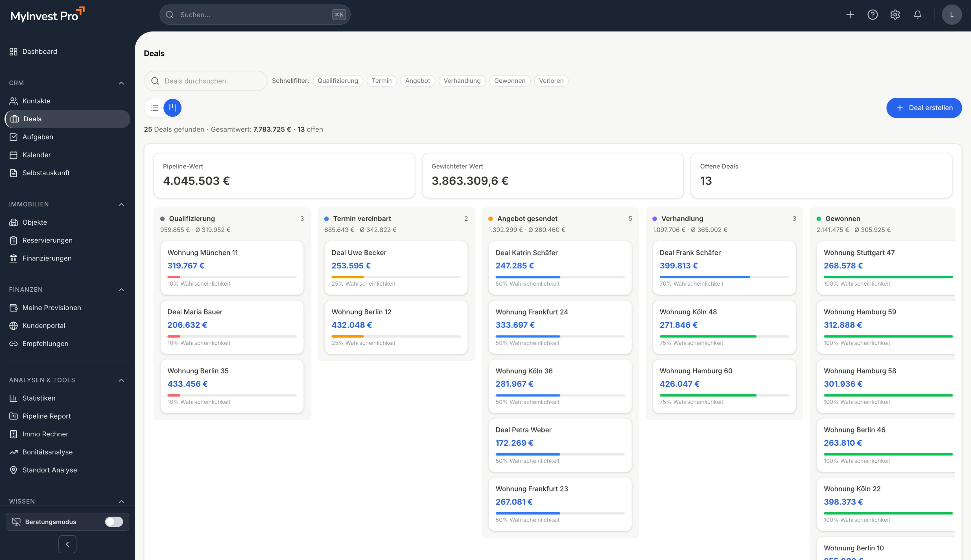This screenshot has height=560, width=971.
Task: Collapse the Immobilien section
Action: pyautogui.click(x=121, y=204)
